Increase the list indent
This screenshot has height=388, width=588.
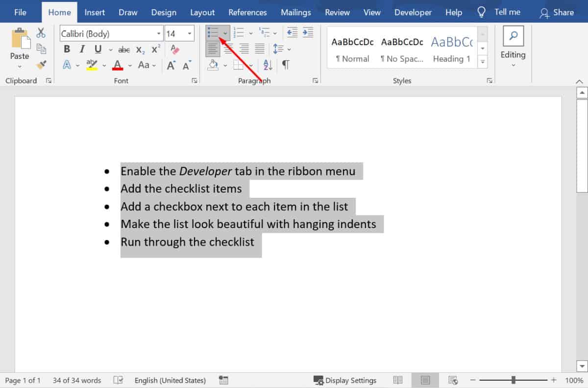click(x=308, y=32)
